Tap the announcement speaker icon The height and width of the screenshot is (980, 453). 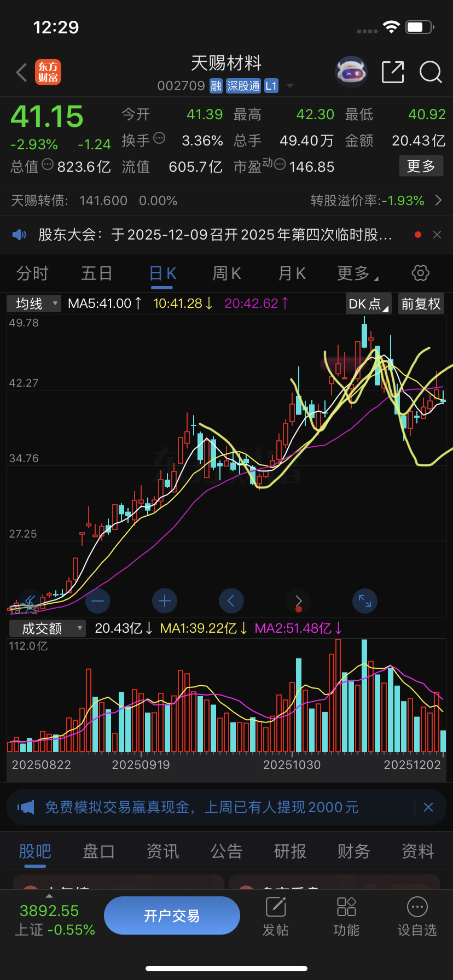click(20, 235)
